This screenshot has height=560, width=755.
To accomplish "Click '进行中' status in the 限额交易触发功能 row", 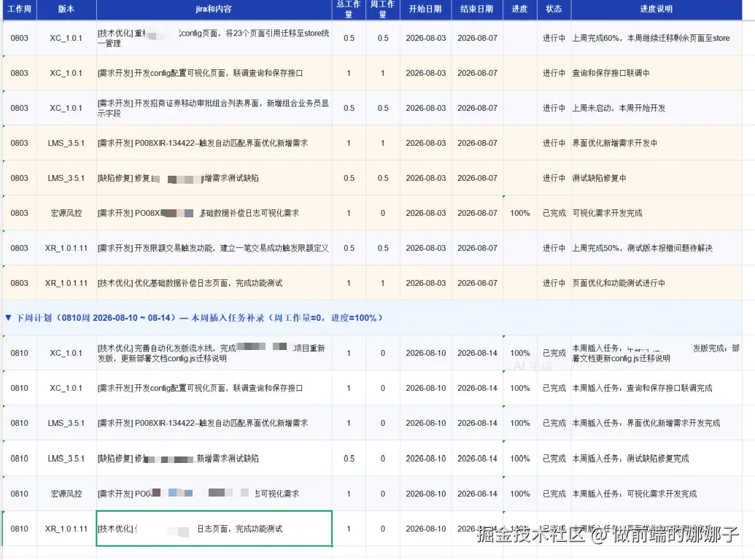I will point(554,248).
